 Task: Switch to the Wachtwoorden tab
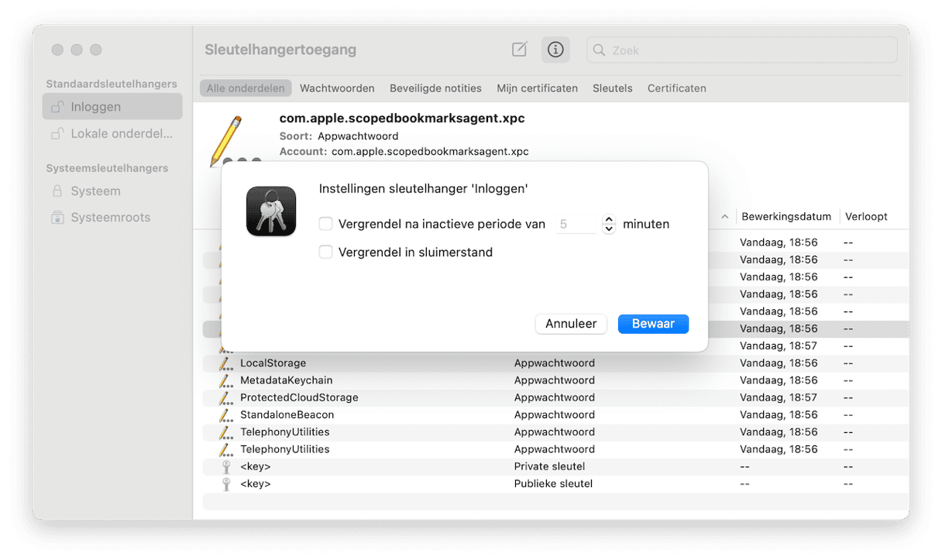(337, 88)
